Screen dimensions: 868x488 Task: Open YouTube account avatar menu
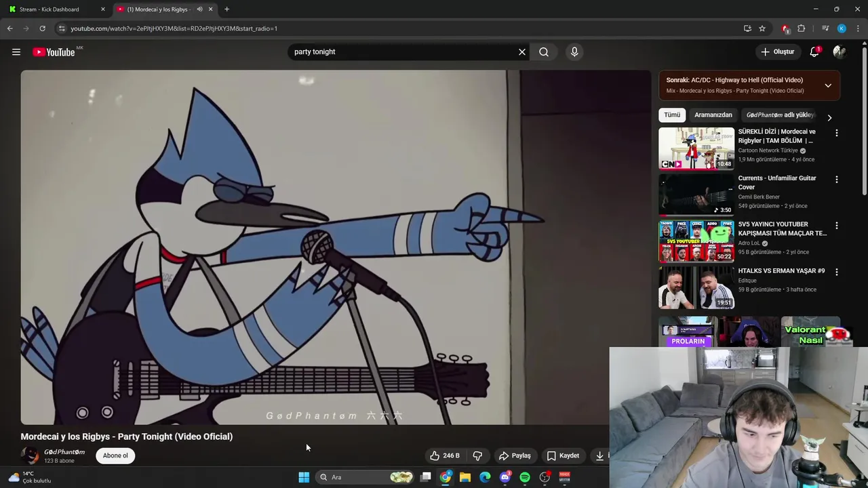pyautogui.click(x=840, y=52)
